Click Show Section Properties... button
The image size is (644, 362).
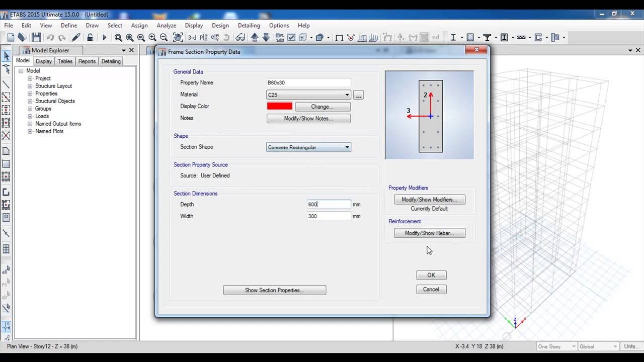tap(275, 290)
